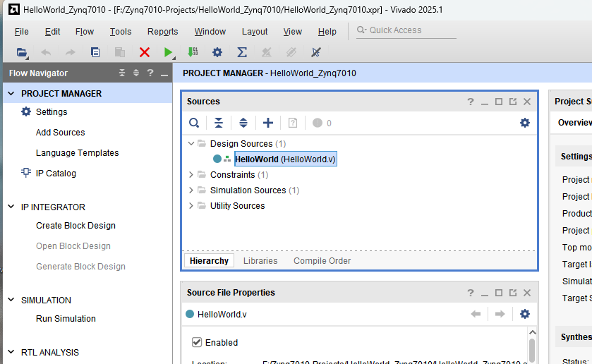This screenshot has width=592, height=364.
Task: Open the run dropdown arrow beside green Run icon
Action: click(x=174, y=58)
